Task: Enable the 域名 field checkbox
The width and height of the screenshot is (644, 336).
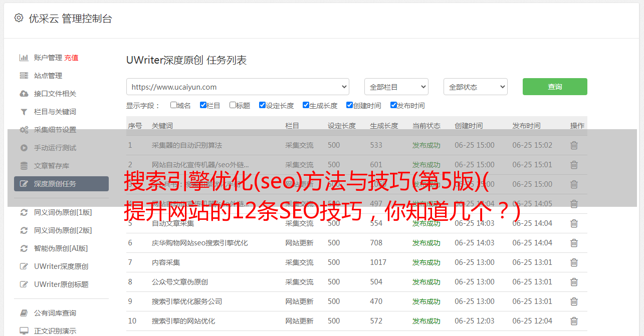Action: pyautogui.click(x=173, y=105)
